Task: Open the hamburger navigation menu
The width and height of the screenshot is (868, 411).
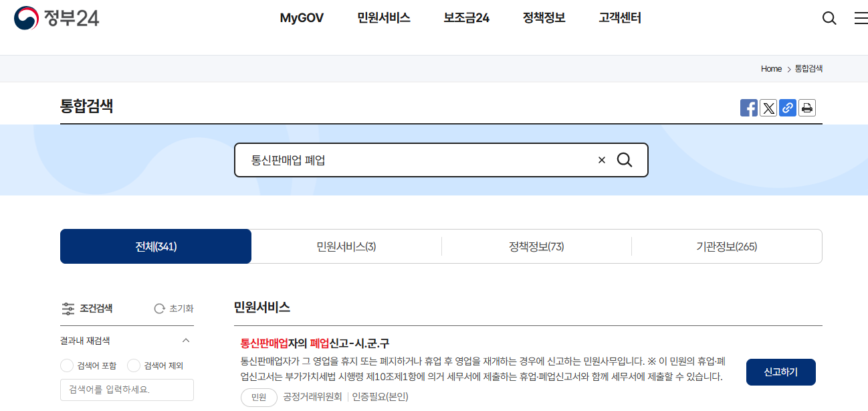Action: tap(861, 18)
